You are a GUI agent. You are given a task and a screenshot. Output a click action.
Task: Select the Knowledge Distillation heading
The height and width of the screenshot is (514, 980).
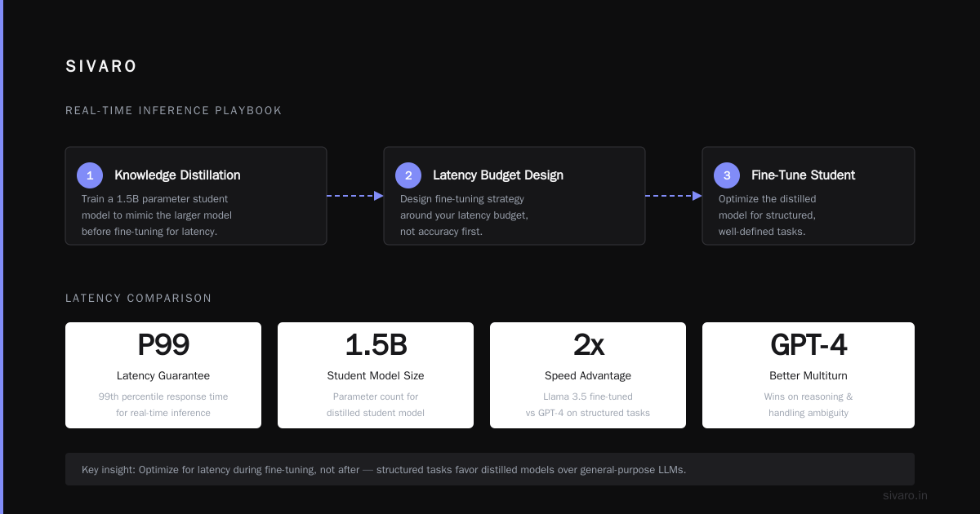[x=177, y=175]
